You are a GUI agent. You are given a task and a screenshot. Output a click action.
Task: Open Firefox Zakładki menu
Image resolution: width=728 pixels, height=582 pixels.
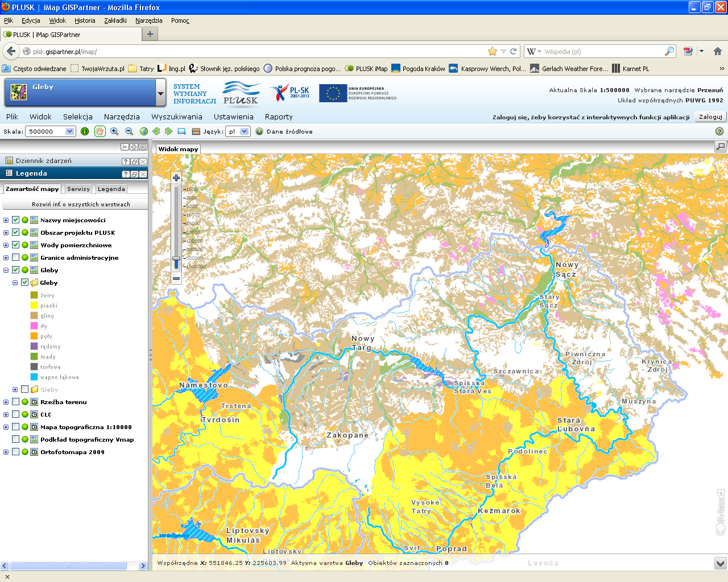115,20
